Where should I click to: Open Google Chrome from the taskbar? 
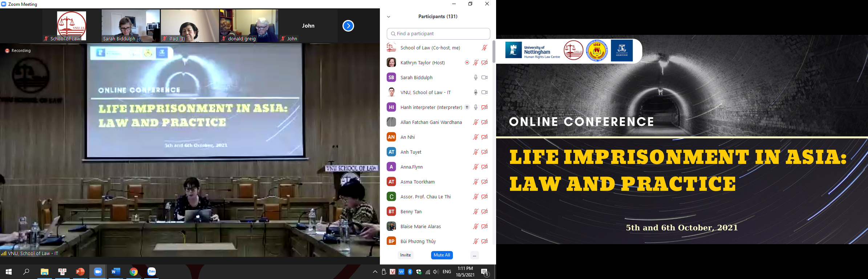134,272
